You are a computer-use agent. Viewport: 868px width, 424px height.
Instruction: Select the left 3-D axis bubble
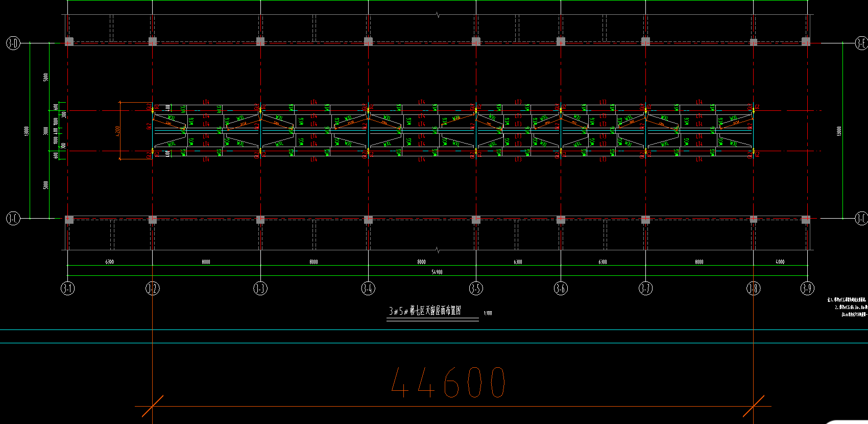pyautogui.click(x=13, y=43)
